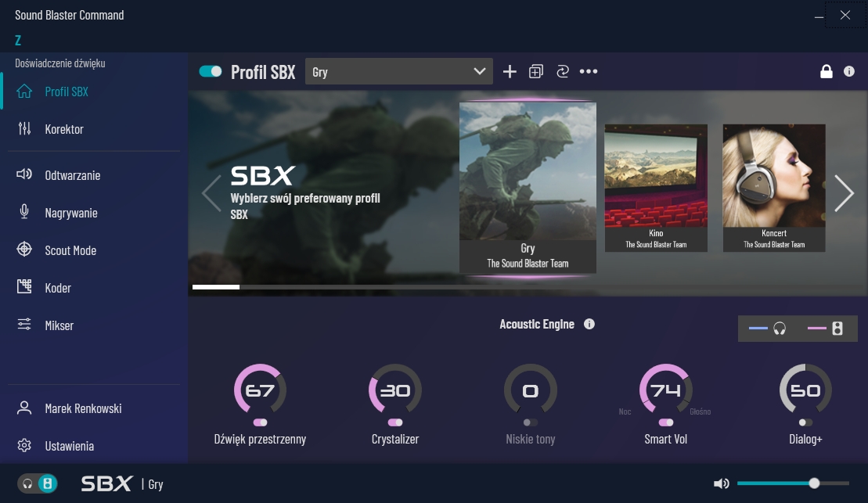The width and height of the screenshot is (868, 503).
Task: Enable Niskie tony switch
Action: [531, 422]
